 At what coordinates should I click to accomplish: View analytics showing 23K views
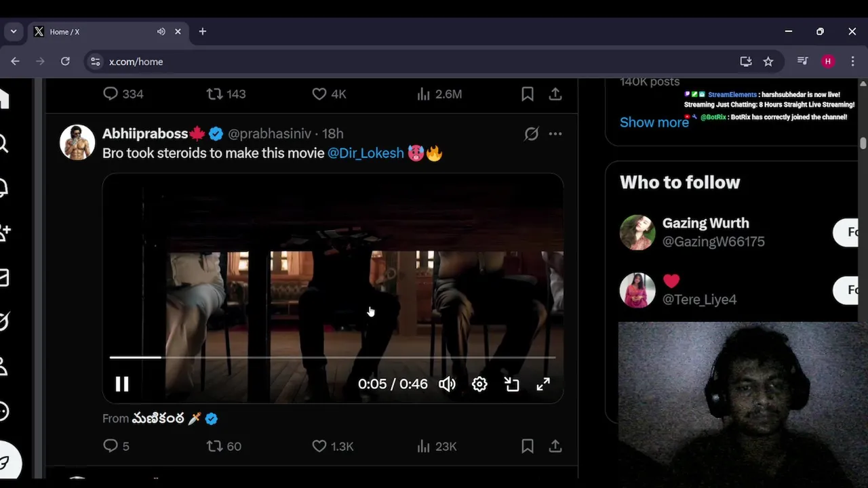tap(437, 446)
